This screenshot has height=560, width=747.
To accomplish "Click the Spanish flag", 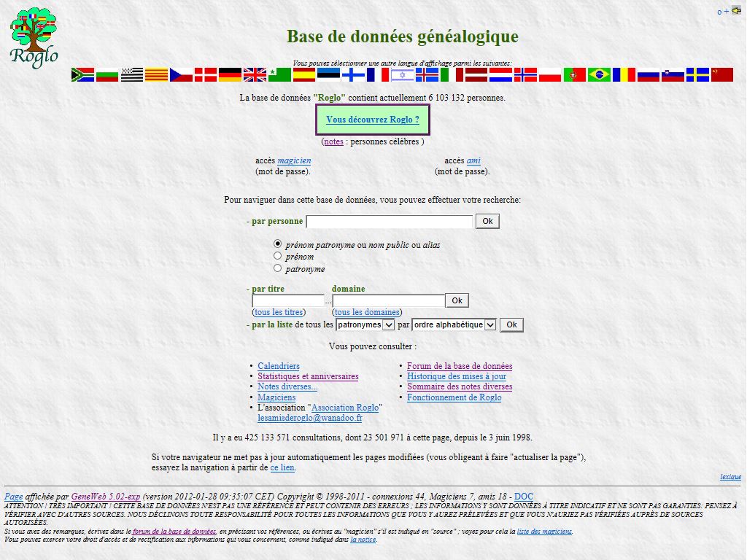I will 304,75.
